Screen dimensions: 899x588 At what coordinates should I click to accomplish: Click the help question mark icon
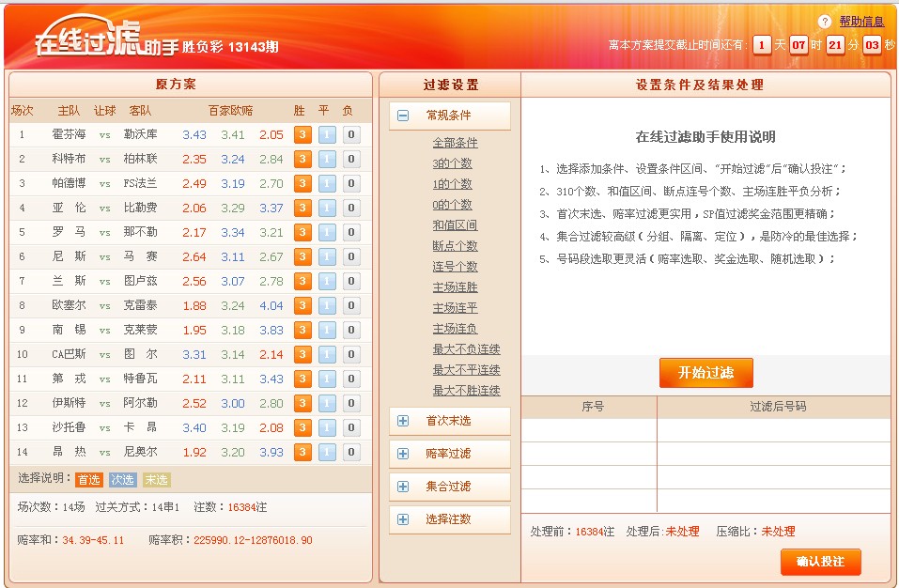coord(825,22)
